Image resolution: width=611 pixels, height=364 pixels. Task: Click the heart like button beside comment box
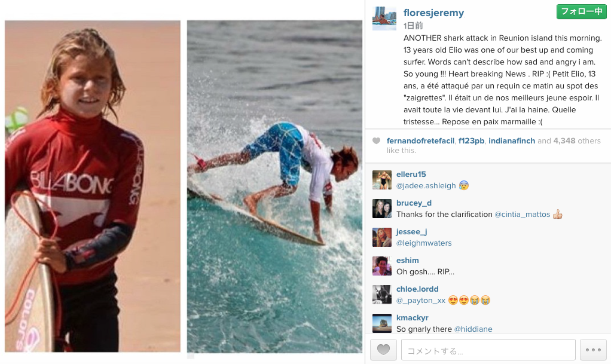(x=383, y=350)
